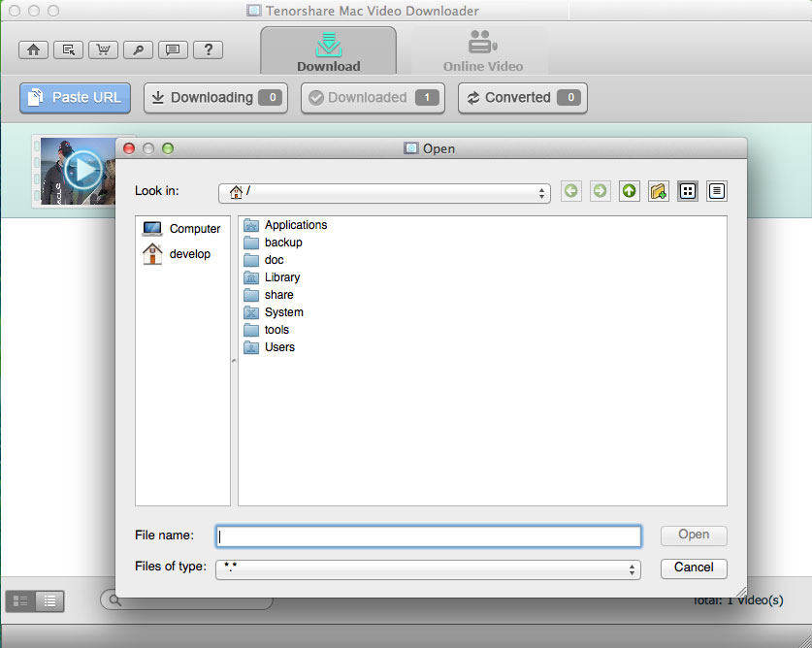Play the downloaded video thumbnail

pos(82,170)
